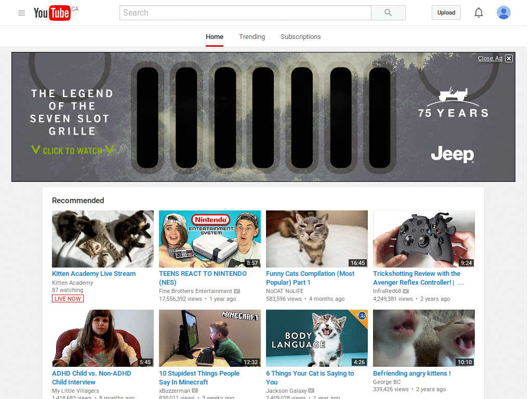
Task: Click the YouTube logo
Action: (52, 13)
